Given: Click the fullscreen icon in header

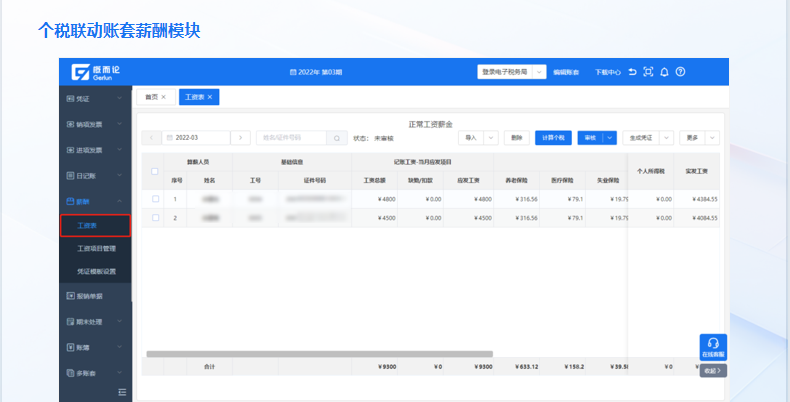Looking at the screenshot, I should point(648,72).
